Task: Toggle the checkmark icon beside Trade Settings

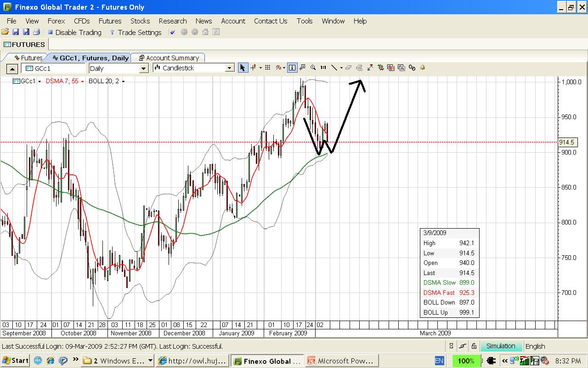Action: (172, 32)
